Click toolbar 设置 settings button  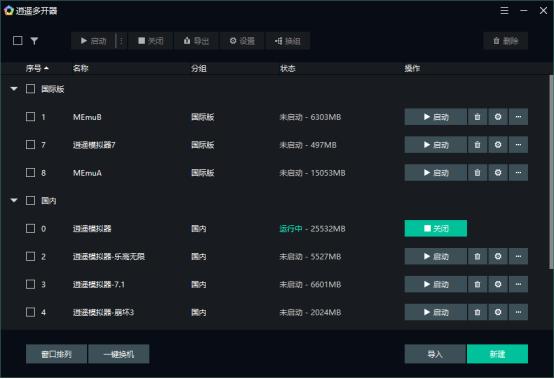tap(242, 41)
